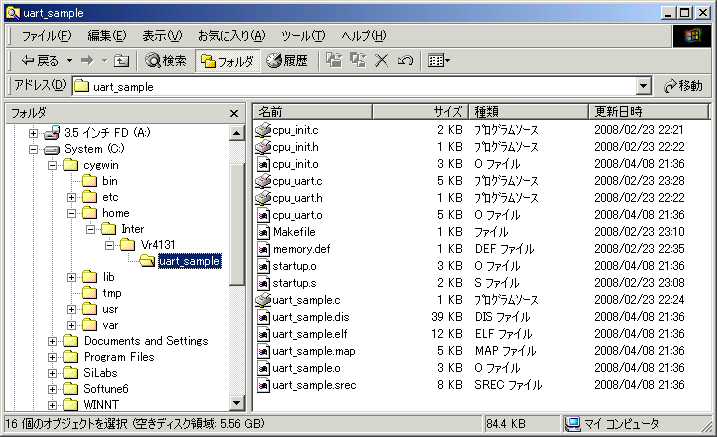Select uart_sample.c file icon
The height and width of the screenshot is (437, 717).
click(263, 300)
